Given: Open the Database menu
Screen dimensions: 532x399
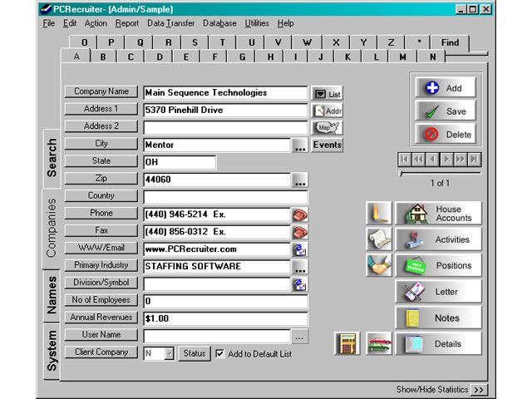Looking at the screenshot, I should [219, 23].
